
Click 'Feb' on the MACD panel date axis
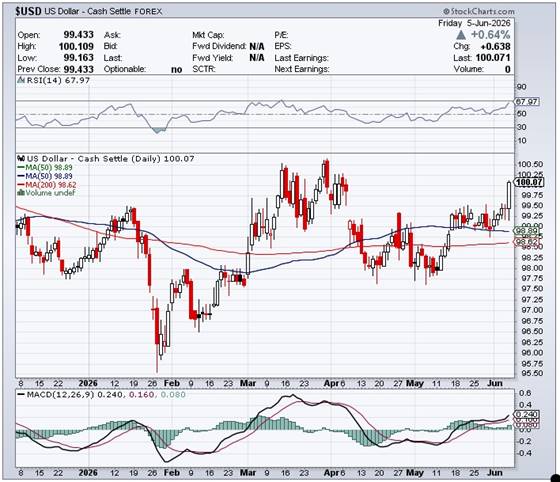pos(171,473)
